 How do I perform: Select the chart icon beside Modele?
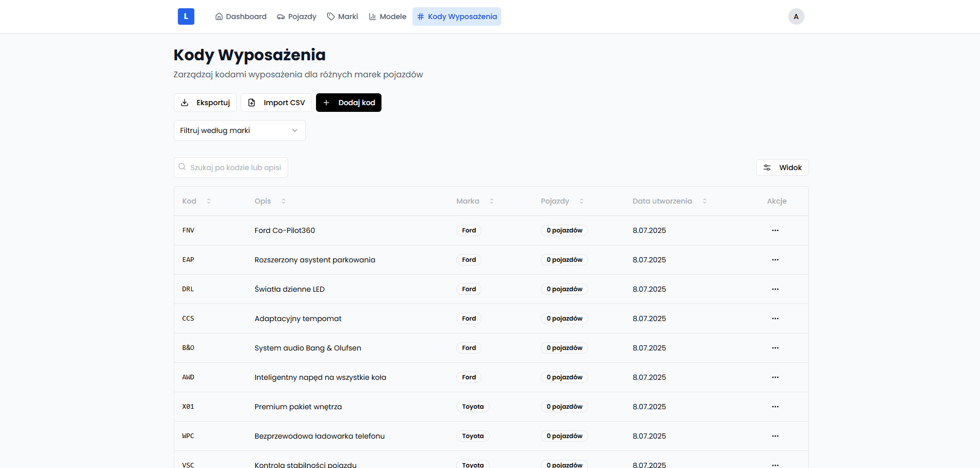(x=372, y=16)
